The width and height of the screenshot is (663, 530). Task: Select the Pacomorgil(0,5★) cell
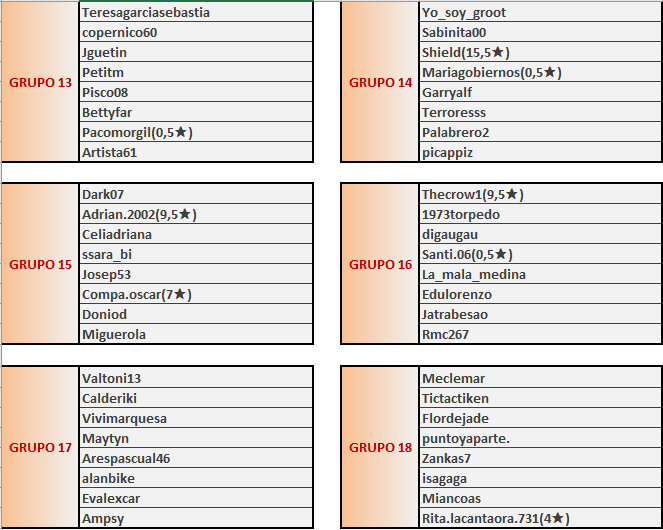tap(195, 132)
